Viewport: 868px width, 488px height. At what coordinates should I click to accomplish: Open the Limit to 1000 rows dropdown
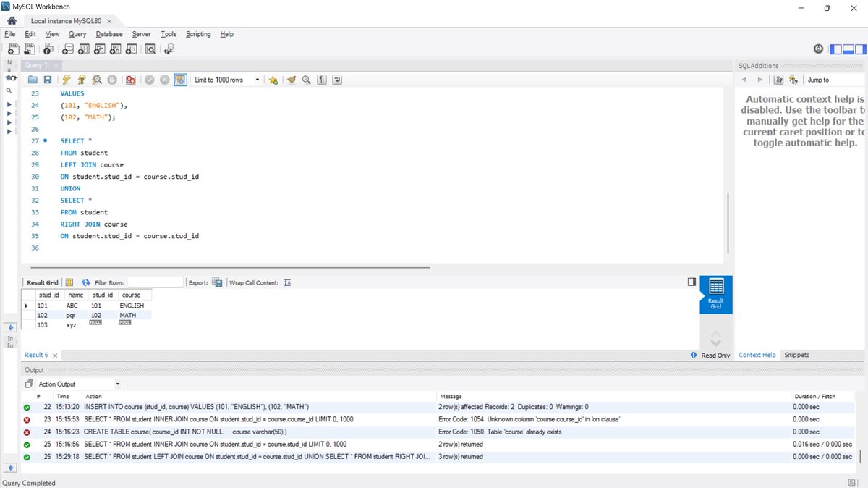(x=227, y=80)
